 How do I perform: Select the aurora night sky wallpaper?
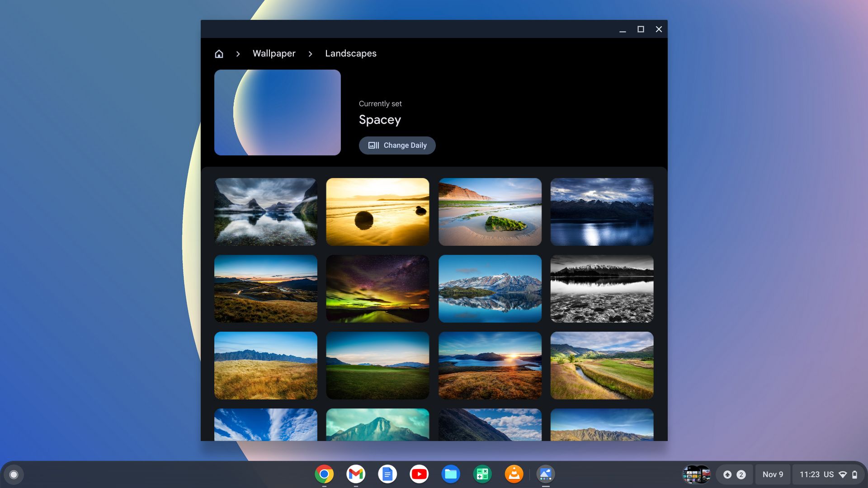377,288
